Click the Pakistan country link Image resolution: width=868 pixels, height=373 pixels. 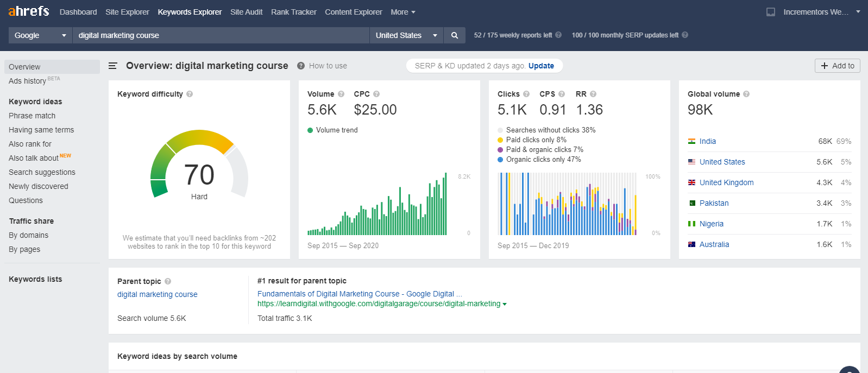coord(714,203)
